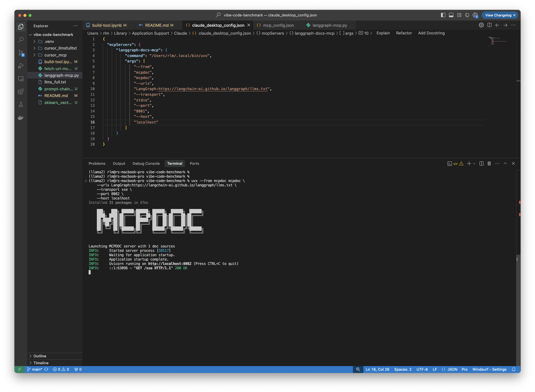Click the Explain code lens link
Image resolution: width=535 pixels, height=392 pixels.
click(383, 33)
